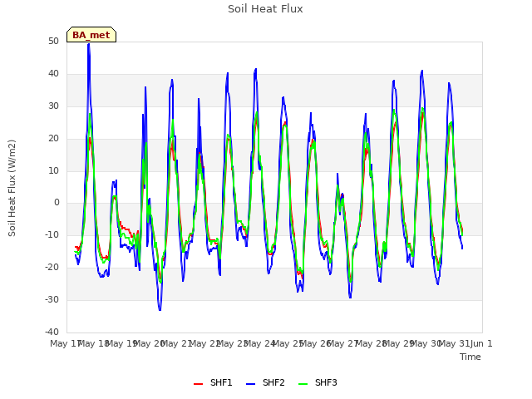
Task: Click the -20 y-axis tick label
Action: (x=52, y=268)
